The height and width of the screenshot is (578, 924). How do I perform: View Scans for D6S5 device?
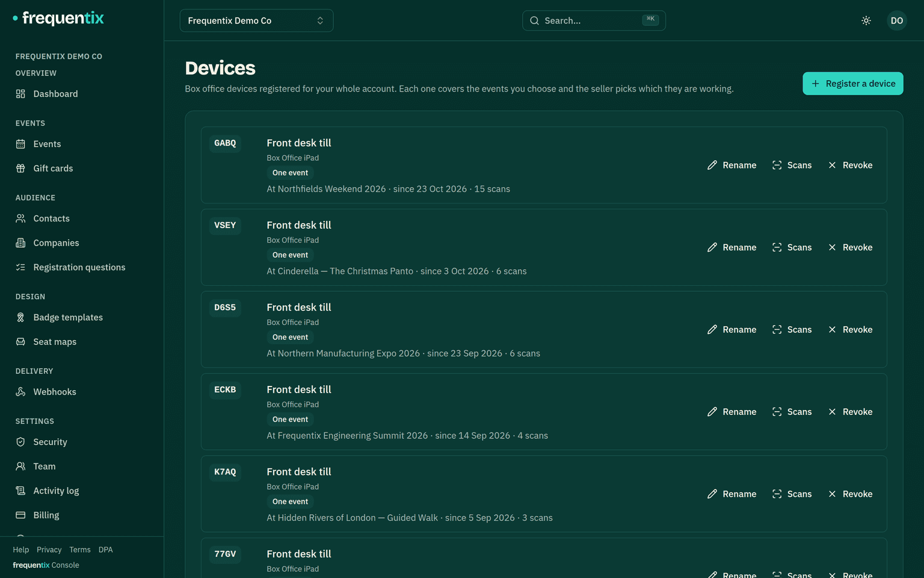coord(792,329)
